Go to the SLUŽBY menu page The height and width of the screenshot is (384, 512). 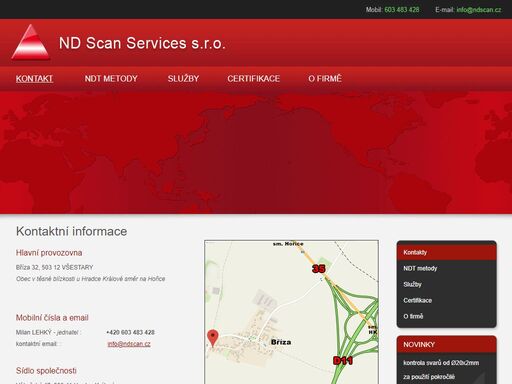(183, 79)
